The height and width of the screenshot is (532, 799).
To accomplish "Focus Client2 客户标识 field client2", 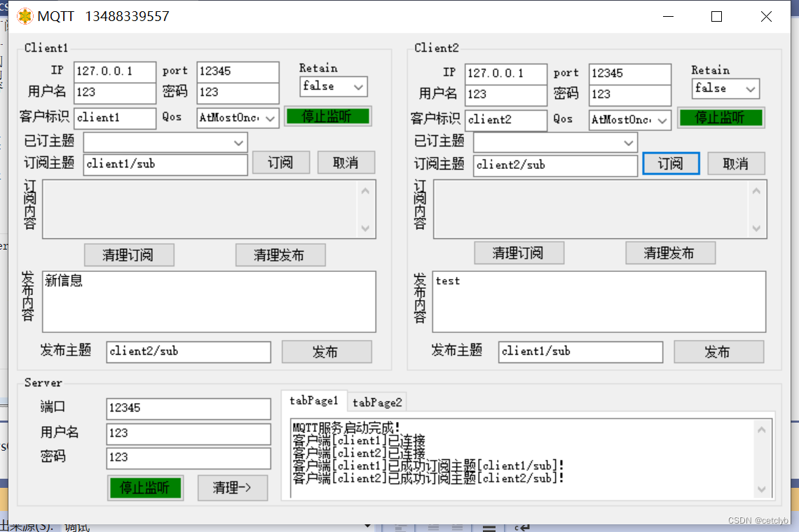I will [506, 120].
